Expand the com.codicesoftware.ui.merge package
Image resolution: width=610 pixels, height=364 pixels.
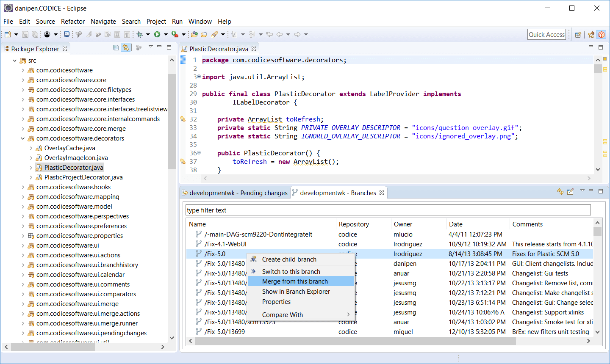tap(23, 304)
